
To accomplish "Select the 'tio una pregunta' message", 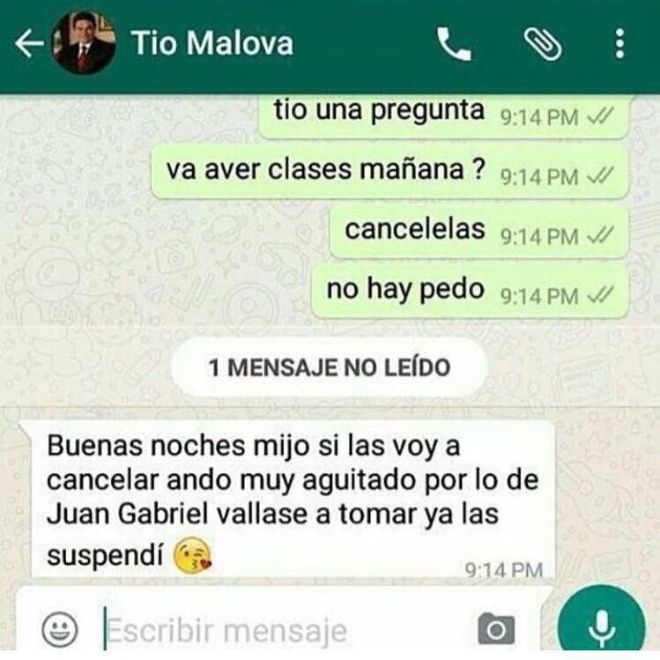I will (x=444, y=116).
